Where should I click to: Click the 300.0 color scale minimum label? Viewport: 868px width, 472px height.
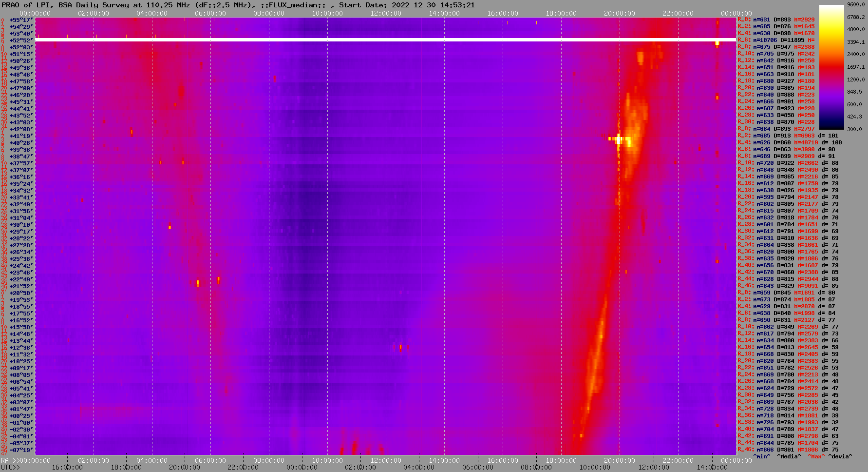[x=854, y=129]
